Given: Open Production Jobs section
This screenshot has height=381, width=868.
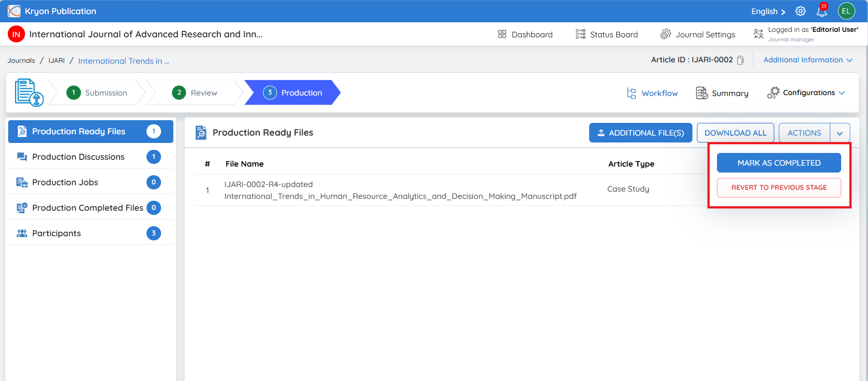Looking at the screenshot, I should pyautogui.click(x=91, y=183).
